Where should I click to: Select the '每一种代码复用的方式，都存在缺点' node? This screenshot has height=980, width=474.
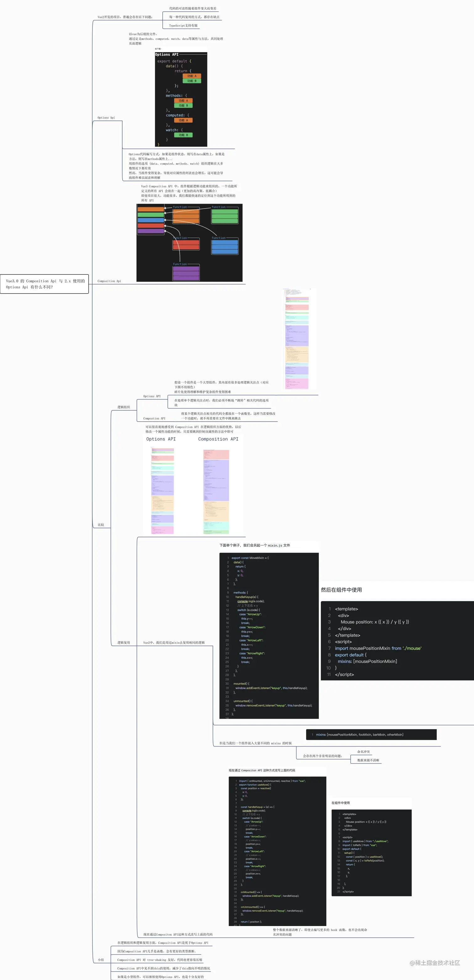click(194, 17)
